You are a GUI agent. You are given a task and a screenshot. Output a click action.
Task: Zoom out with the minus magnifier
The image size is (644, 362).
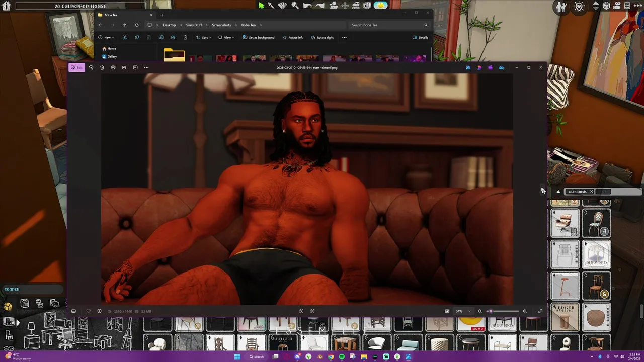[x=480, y=311]
